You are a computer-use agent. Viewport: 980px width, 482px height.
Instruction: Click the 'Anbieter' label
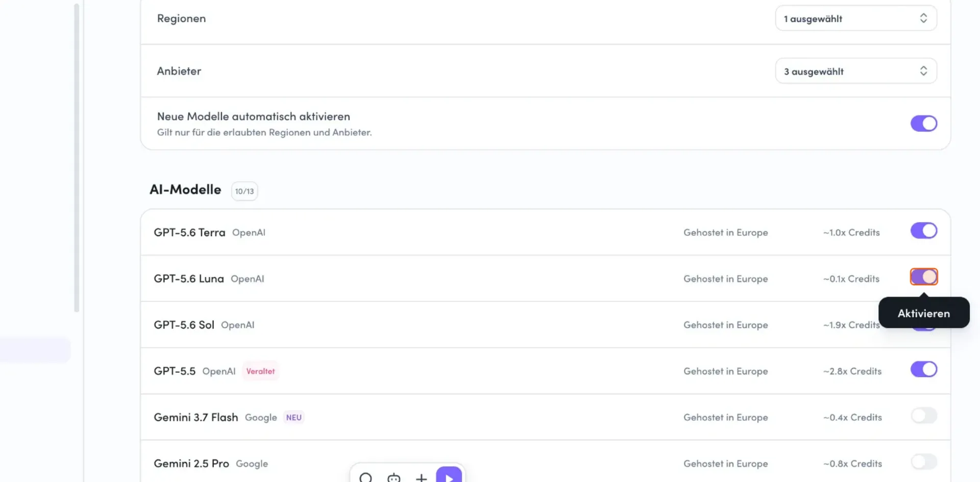pyautogui.click(x=179, y=71)
